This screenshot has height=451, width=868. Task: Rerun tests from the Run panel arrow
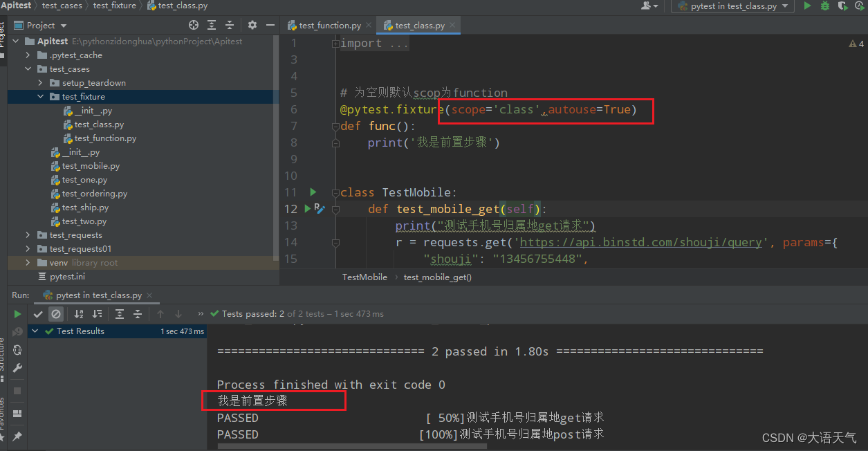pos(17,313)
